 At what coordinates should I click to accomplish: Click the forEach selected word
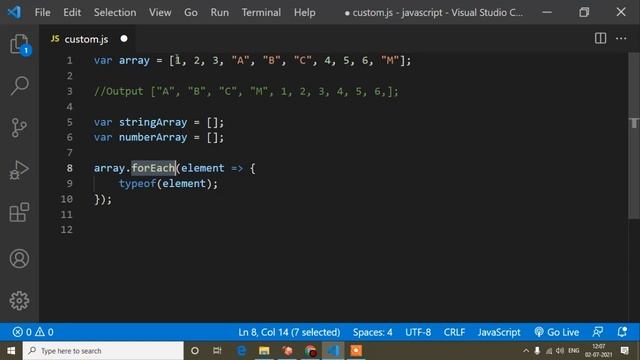click(153, 168)
